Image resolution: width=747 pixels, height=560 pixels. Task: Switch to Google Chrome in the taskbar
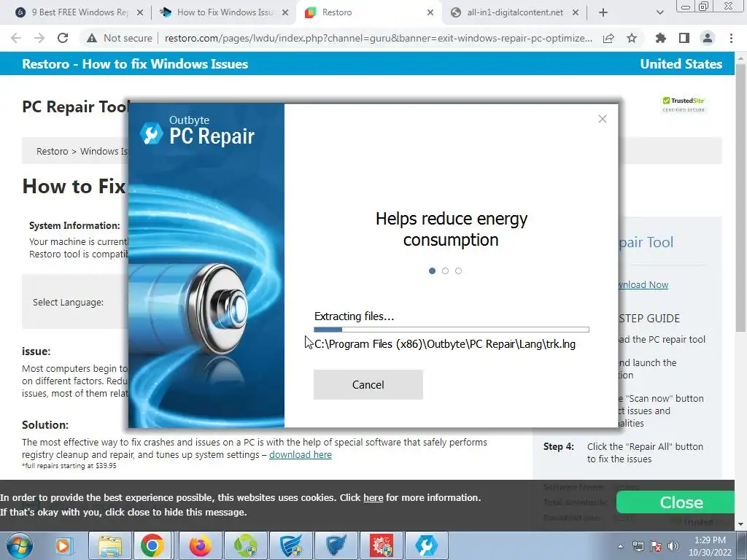[152, 545]
